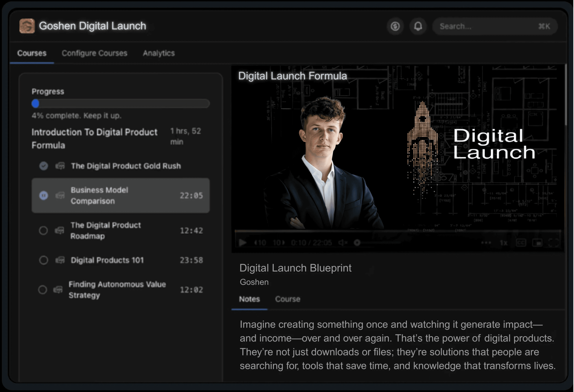The width and height of the screenshot is (574, 392).
Task: Mark The Digital Product Roadmap lesson complete
Action: tap(43, 231)
